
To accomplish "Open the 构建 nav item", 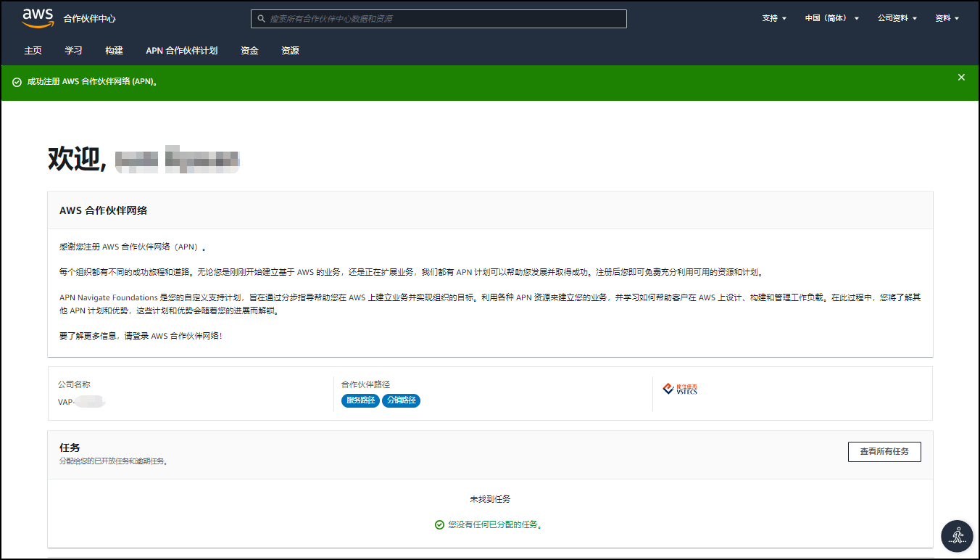I will 114,51.
